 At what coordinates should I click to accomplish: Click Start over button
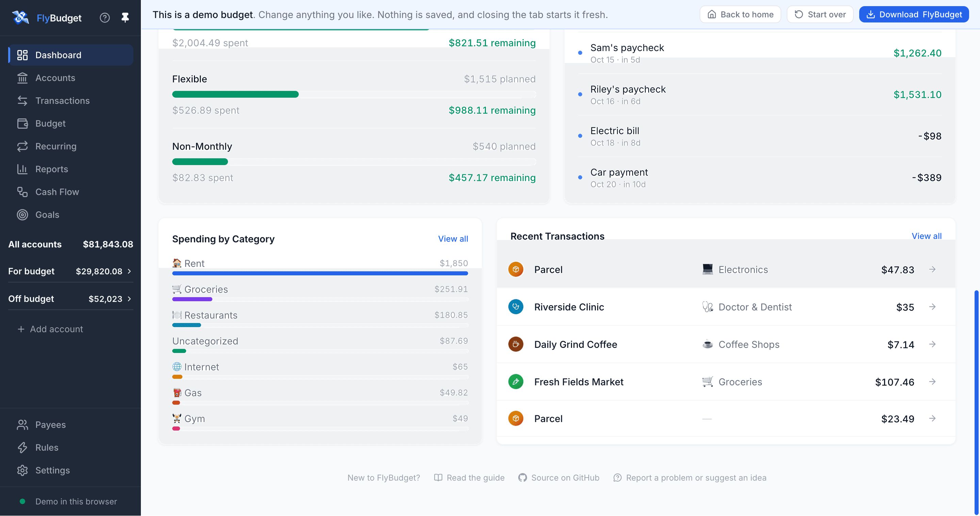pos(820,14)
